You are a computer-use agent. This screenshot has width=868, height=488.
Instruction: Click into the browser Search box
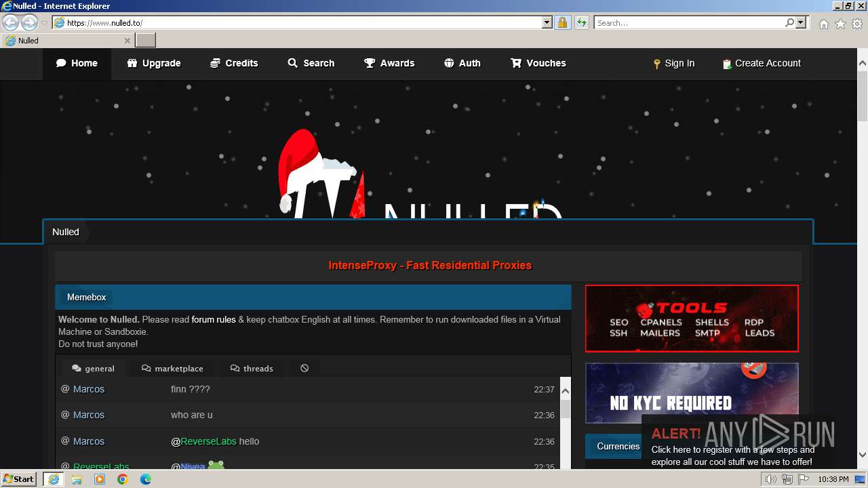pos(690,22)
